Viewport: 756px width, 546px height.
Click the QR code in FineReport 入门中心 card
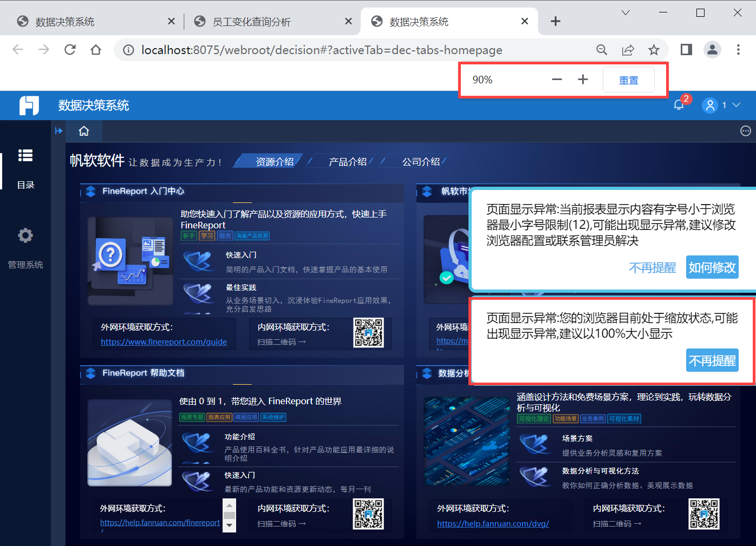[x=369, y=333]
